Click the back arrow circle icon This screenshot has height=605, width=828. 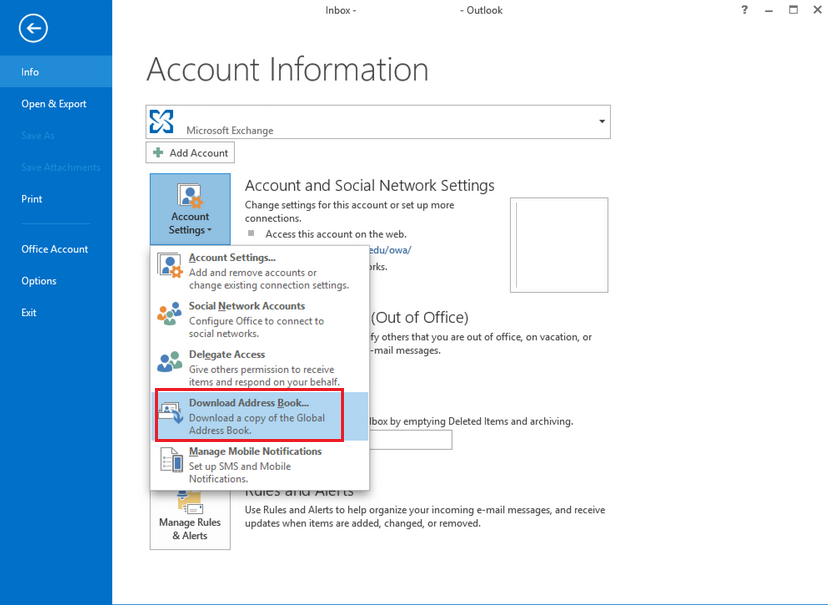click(33, 29)
